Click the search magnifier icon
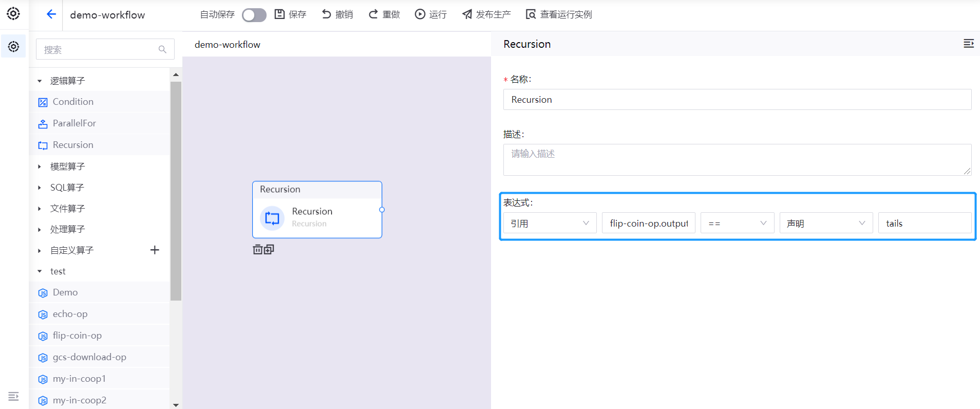Viewport: 980px width, 409px height. pos(162,49)
